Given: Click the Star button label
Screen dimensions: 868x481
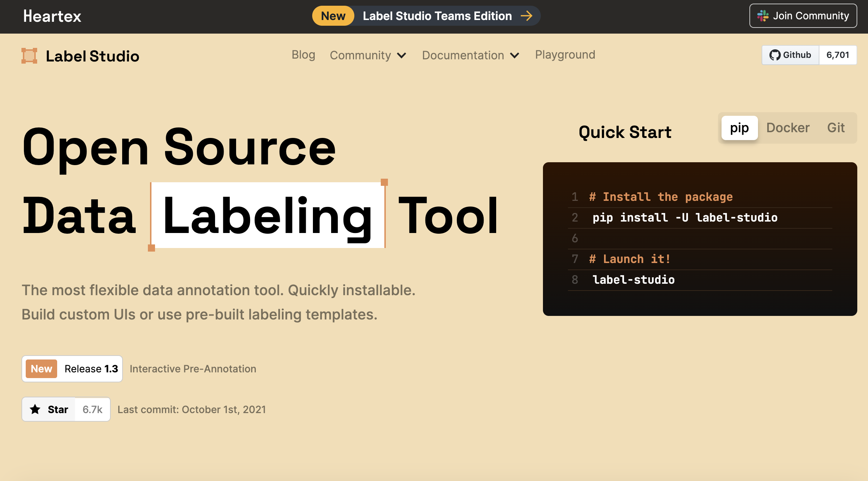Looking at the screenshot, I should coord(58,410).
